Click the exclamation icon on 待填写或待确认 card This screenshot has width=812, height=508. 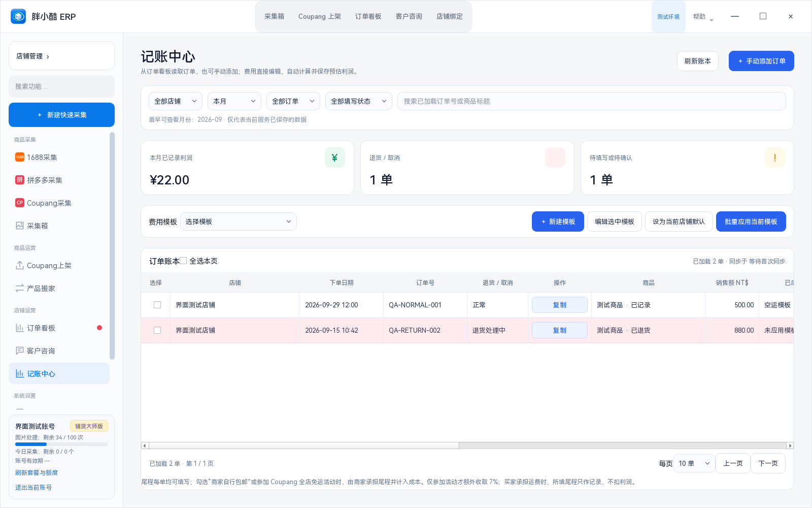click(774, 157)
